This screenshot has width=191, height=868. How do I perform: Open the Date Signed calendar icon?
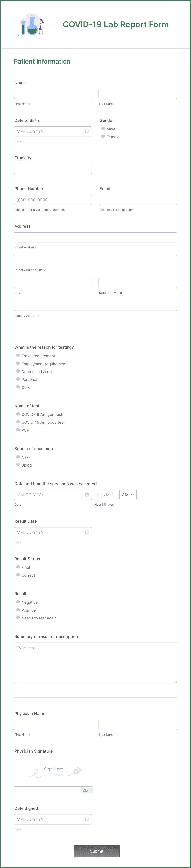87,819
